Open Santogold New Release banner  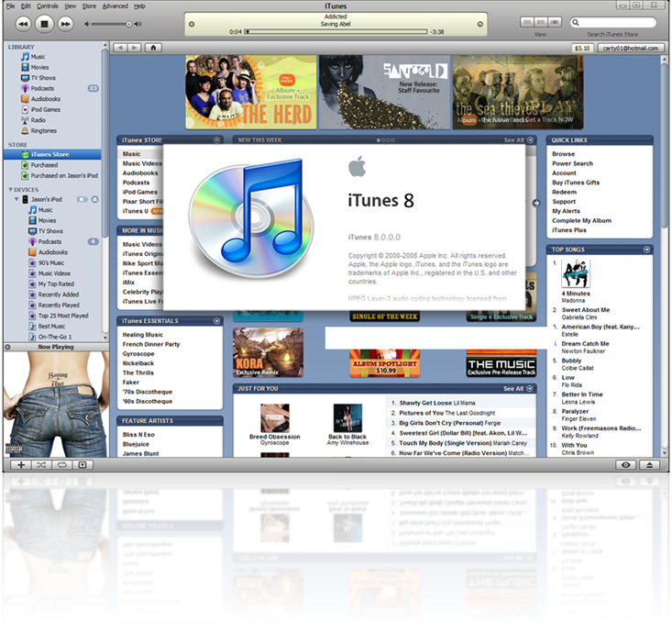click(x=384, y=92)
